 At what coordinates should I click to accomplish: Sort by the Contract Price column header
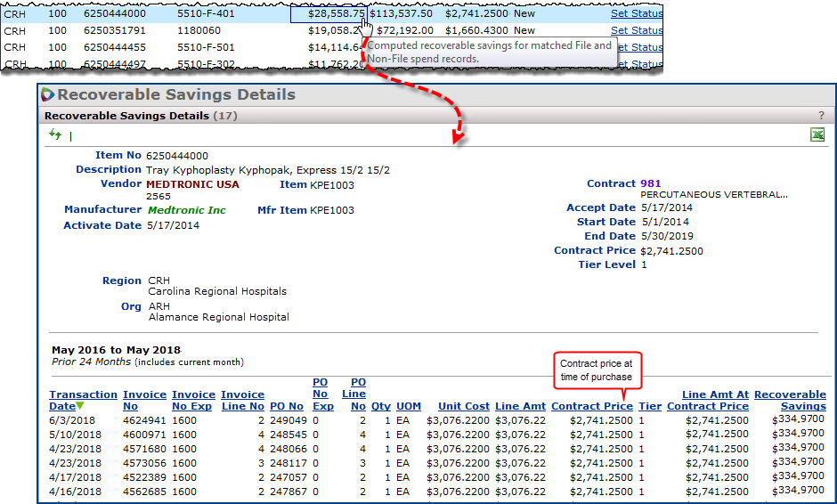(592, 406)
